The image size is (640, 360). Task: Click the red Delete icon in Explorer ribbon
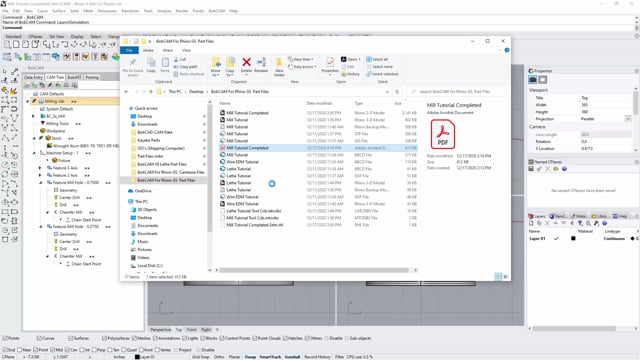tap(247, 62)
